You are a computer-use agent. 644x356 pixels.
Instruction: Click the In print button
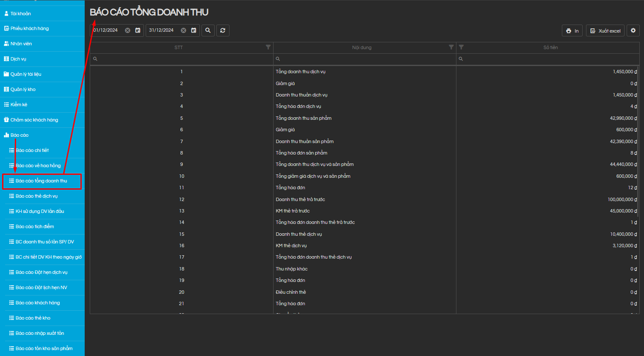coord(572,31)
